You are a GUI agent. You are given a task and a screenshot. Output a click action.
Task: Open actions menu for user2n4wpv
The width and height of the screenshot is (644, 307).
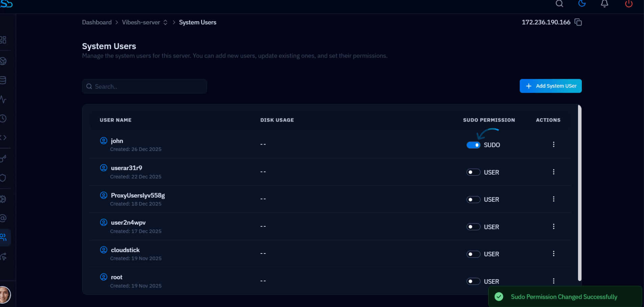click(553, 226)
